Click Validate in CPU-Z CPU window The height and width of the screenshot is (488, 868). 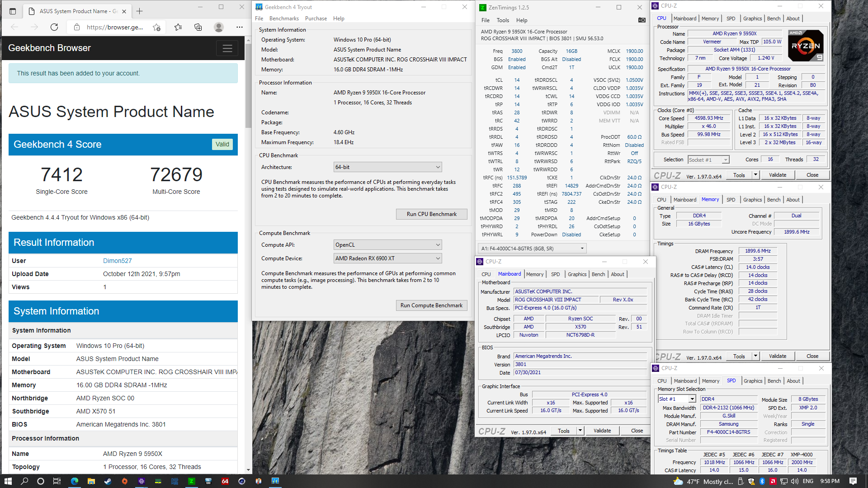click(x=778, y=175)
